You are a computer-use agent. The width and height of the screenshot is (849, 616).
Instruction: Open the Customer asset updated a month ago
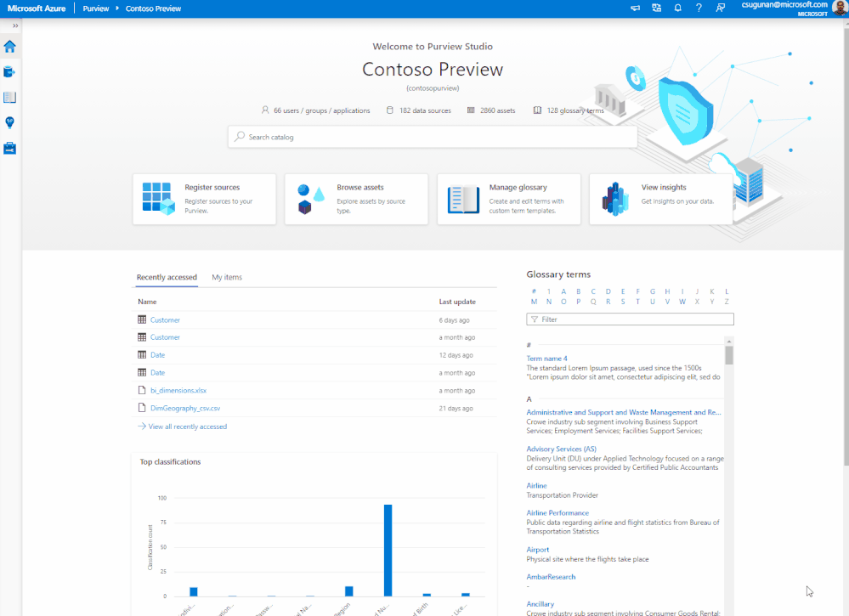point(165,337)
